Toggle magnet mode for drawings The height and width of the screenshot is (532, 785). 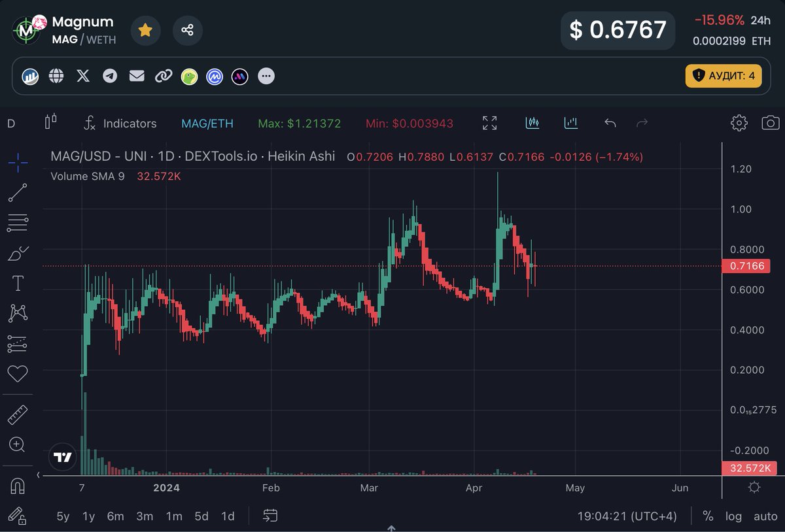pyautogui.click(x=18, y=486)
